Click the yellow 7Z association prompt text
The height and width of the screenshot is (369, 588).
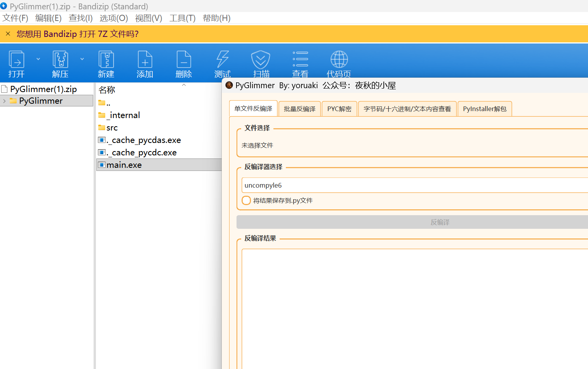click(x=78, y=34)
